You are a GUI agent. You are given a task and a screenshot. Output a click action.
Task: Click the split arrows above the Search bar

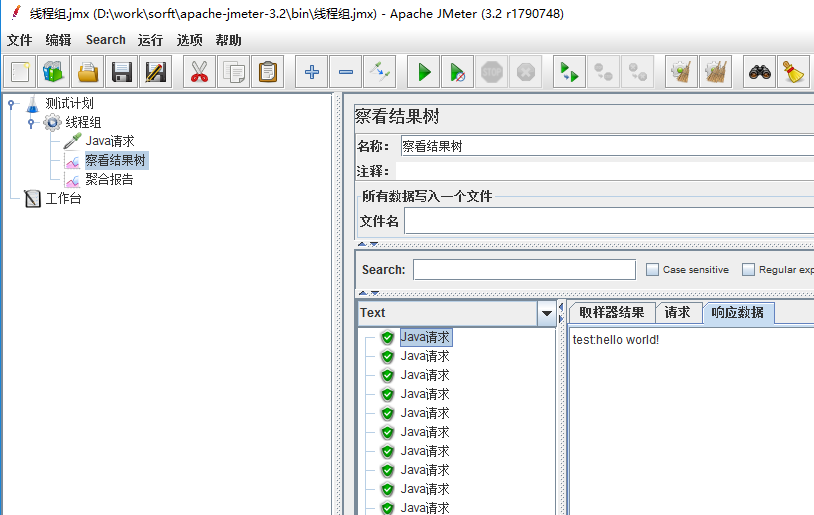point(368,243)
